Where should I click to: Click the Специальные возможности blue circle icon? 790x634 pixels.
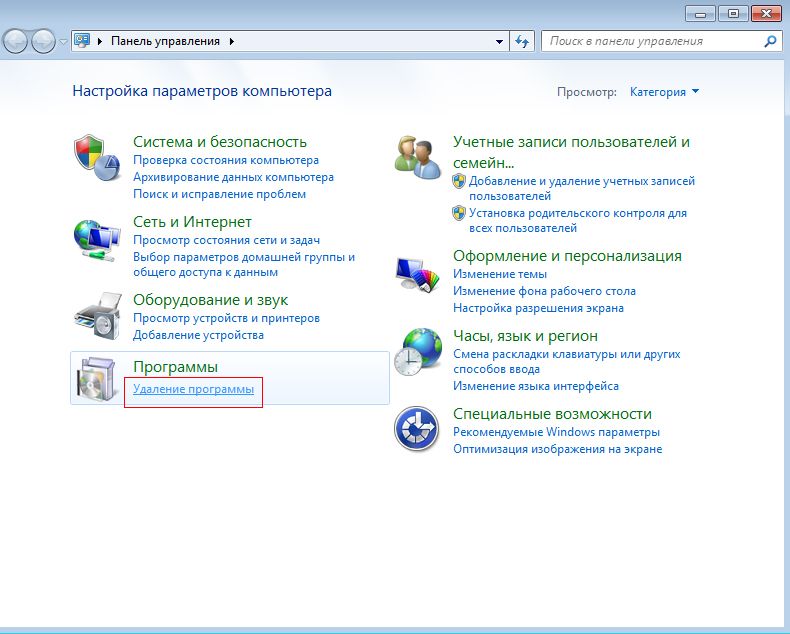click(x=417, y=428)
